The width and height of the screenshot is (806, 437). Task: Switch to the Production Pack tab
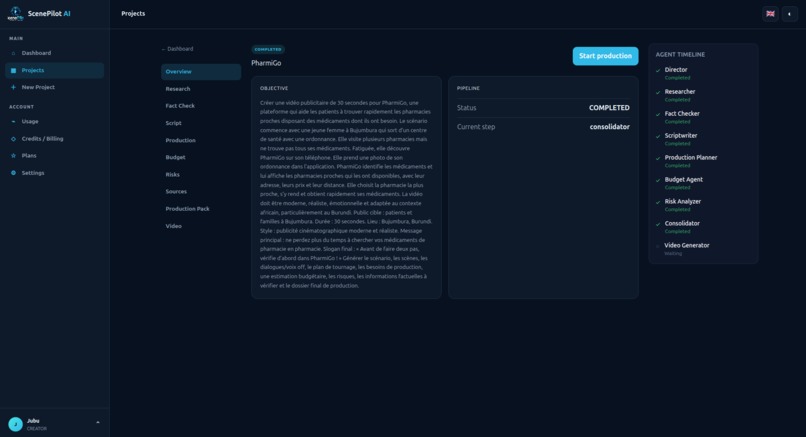(201, 209)
